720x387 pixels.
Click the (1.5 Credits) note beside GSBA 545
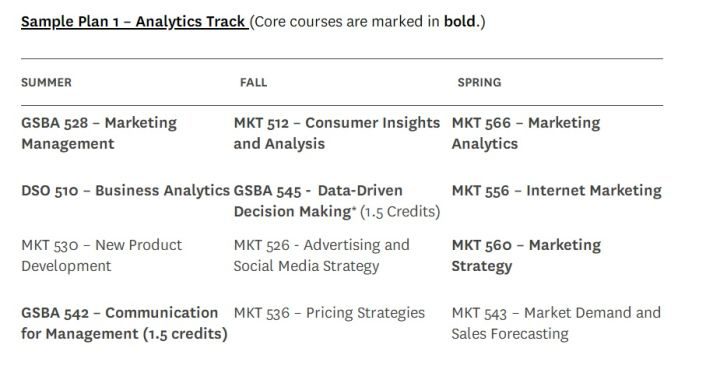[x=400, y=212]
